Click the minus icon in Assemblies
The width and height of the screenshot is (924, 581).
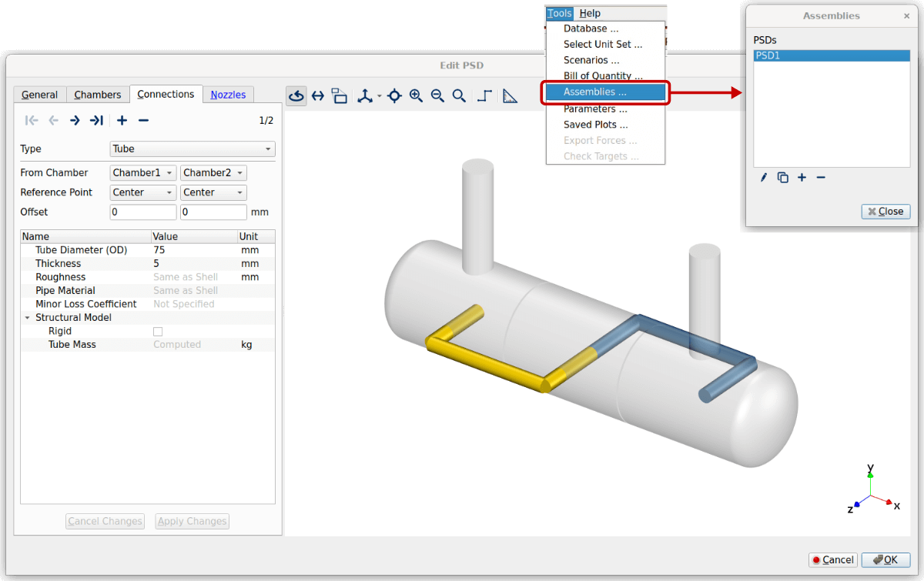click(x=821, y=178)
